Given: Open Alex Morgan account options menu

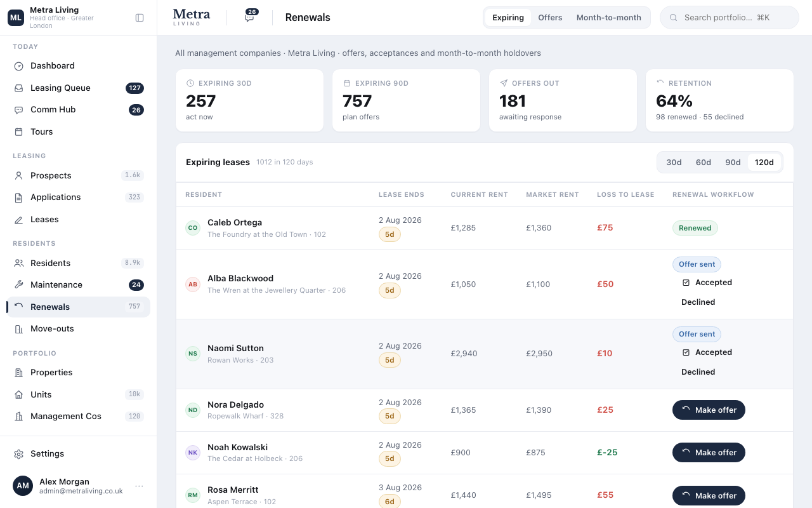Looking at the screenshot, I should [x=139, y=486].
